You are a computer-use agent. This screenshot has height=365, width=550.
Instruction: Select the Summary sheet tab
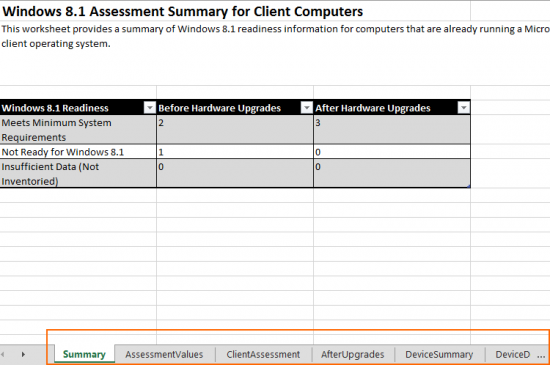[x=84, y=354]
